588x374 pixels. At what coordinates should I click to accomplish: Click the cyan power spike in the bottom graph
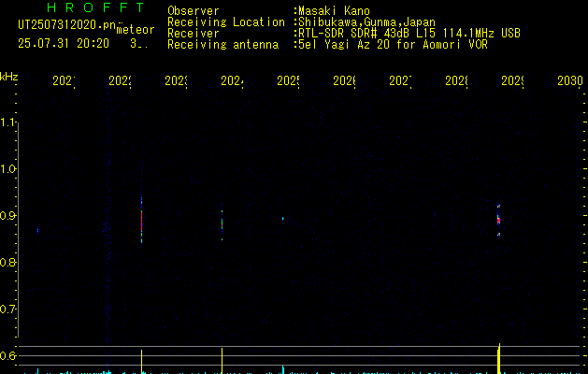282,369
